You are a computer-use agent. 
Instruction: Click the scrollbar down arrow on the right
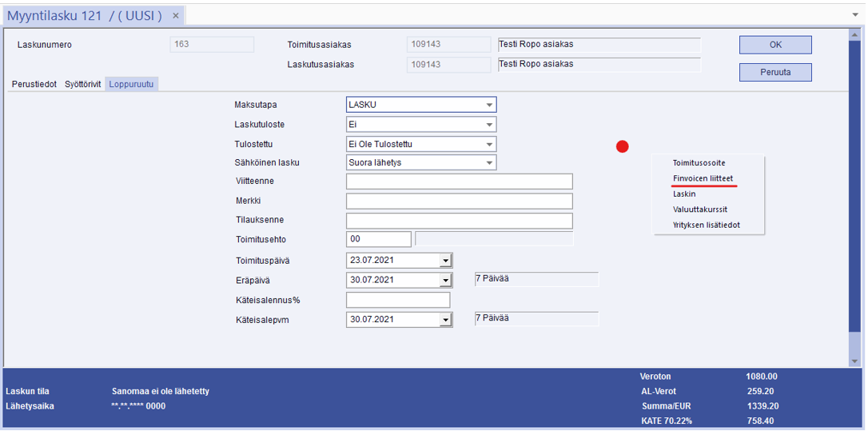coord(855,361)
